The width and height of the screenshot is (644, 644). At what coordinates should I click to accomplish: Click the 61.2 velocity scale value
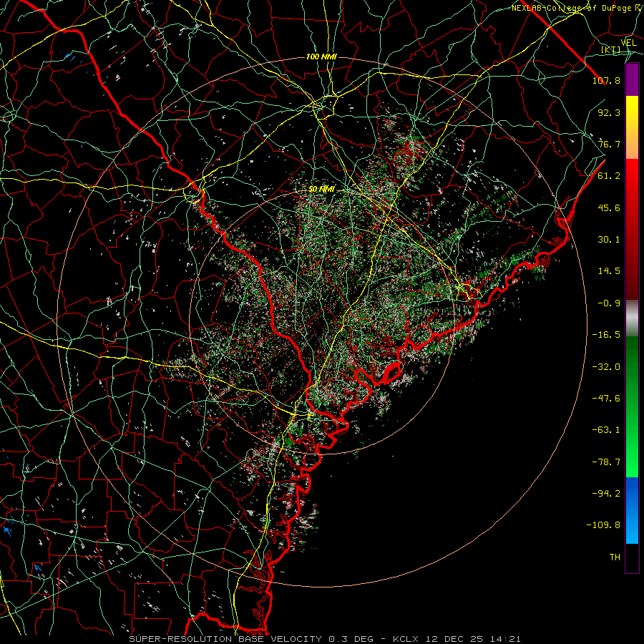(609, 176)
